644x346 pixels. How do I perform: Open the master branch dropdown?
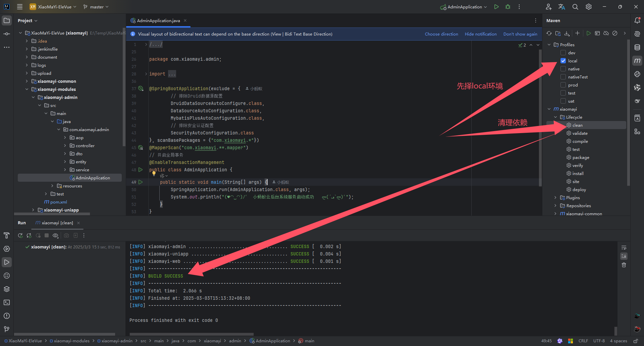click(96, 7)
